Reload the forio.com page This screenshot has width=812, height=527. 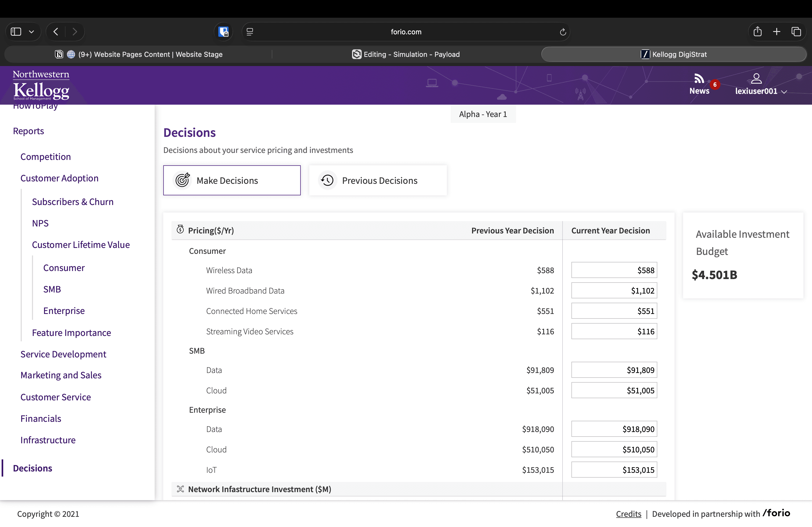tap(563, 32)
